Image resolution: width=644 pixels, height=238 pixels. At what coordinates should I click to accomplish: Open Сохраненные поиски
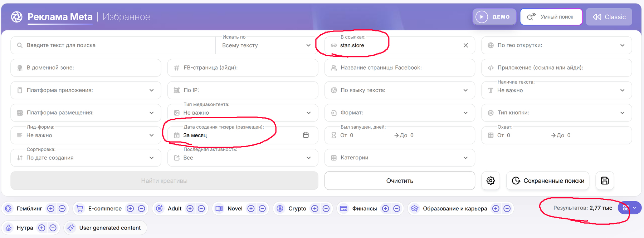click(548, 181)
